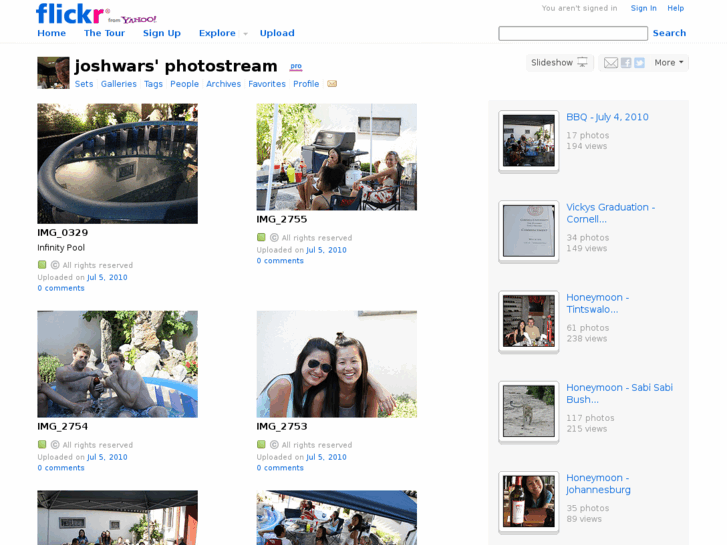Open the IMG_0329 infinity pool photo

tap(117, 163)
